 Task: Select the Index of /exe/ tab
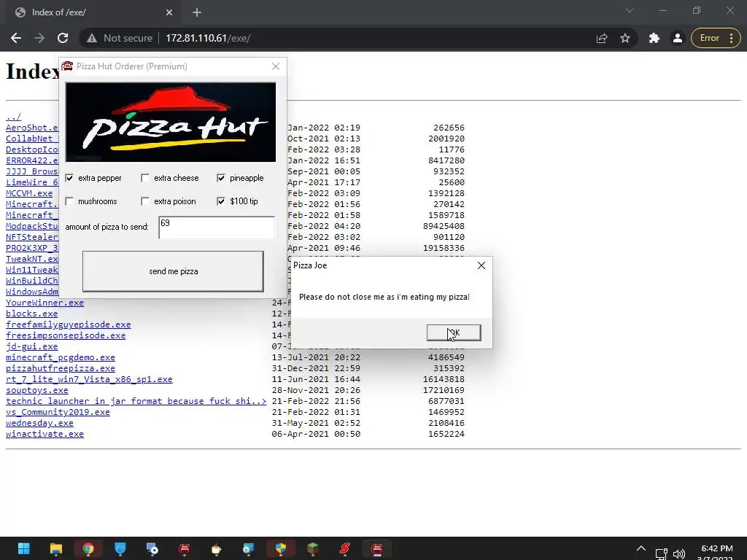click(93, 12)
